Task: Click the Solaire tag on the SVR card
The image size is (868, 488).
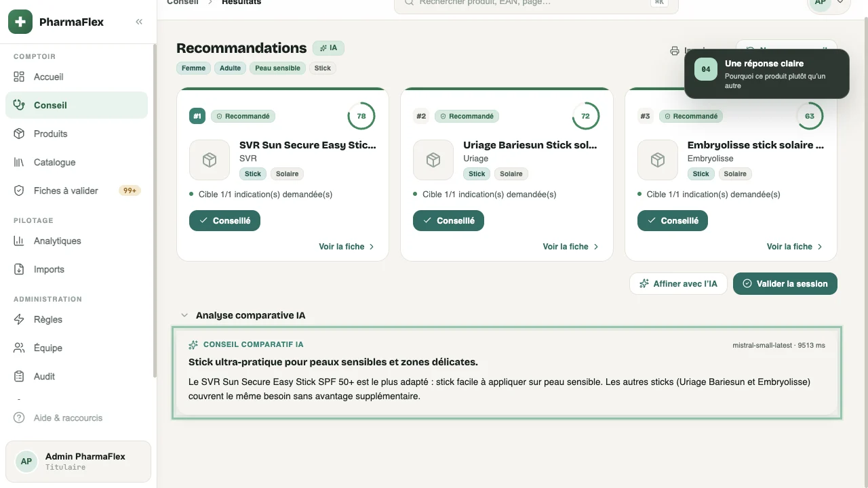Action: [287, 174]
